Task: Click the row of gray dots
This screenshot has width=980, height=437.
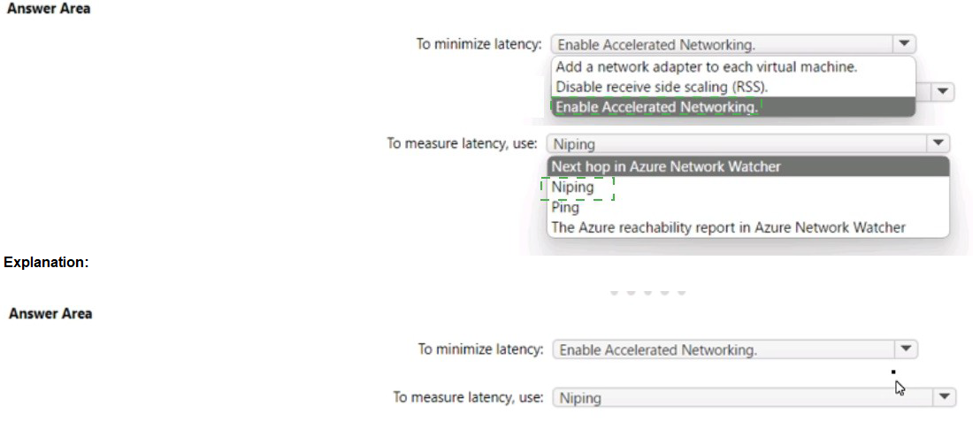Action: [x=647, y=293]
